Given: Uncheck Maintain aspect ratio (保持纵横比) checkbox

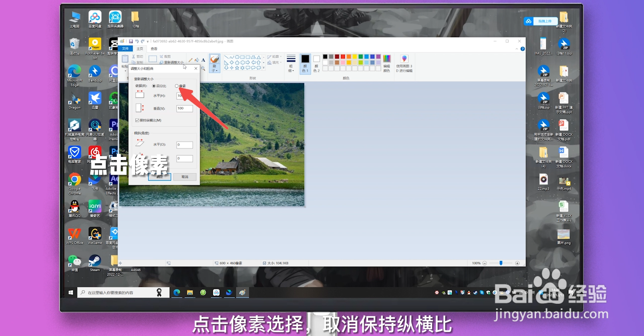Looking at the screenshot, I should 137,120.
